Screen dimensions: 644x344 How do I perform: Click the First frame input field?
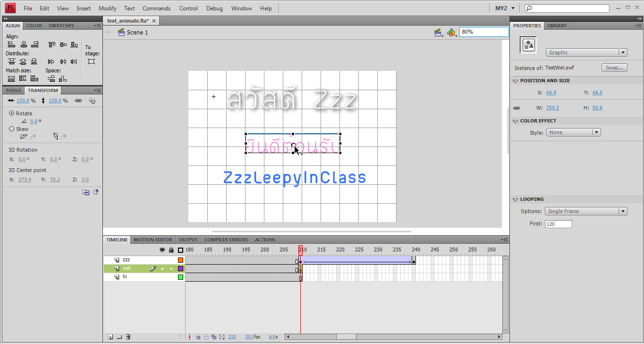click(558, 224)
